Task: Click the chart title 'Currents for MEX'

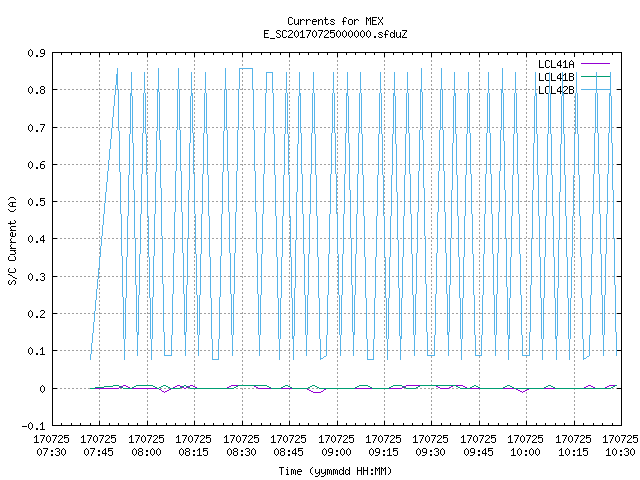Action: click(335, 21)
